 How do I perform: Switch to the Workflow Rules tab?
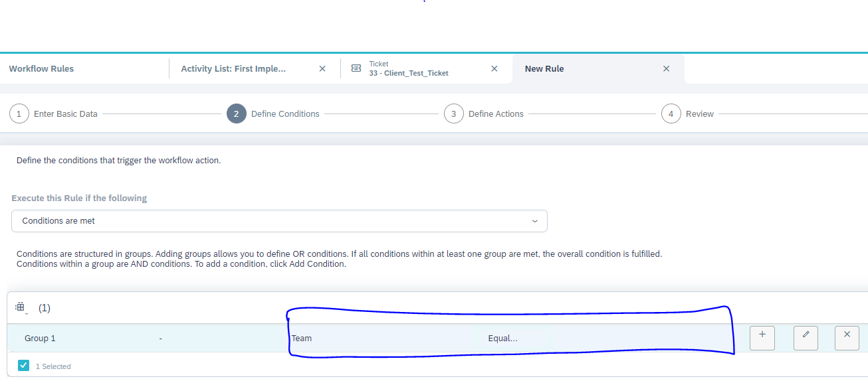click(x=41, y=68)
